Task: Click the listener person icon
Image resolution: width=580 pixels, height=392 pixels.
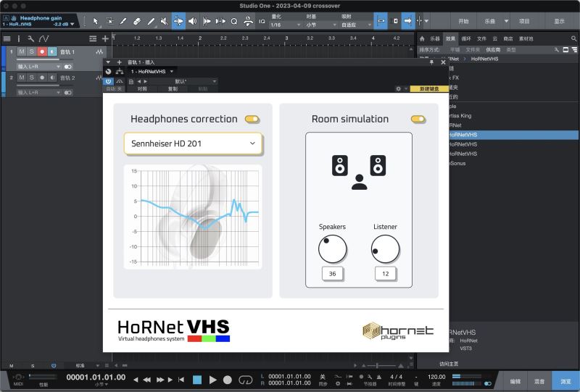Action: point(359,182)
